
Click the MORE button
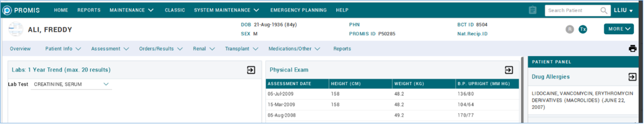619,29
